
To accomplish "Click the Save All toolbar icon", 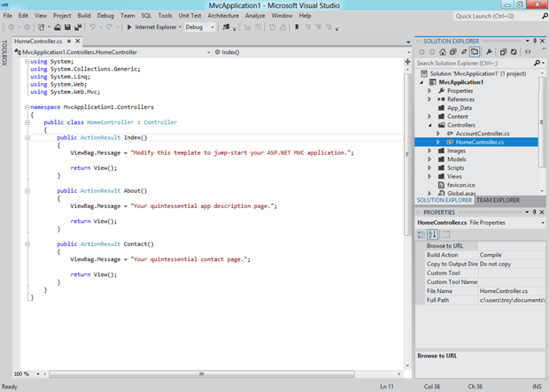I will [x=78, y=27].
